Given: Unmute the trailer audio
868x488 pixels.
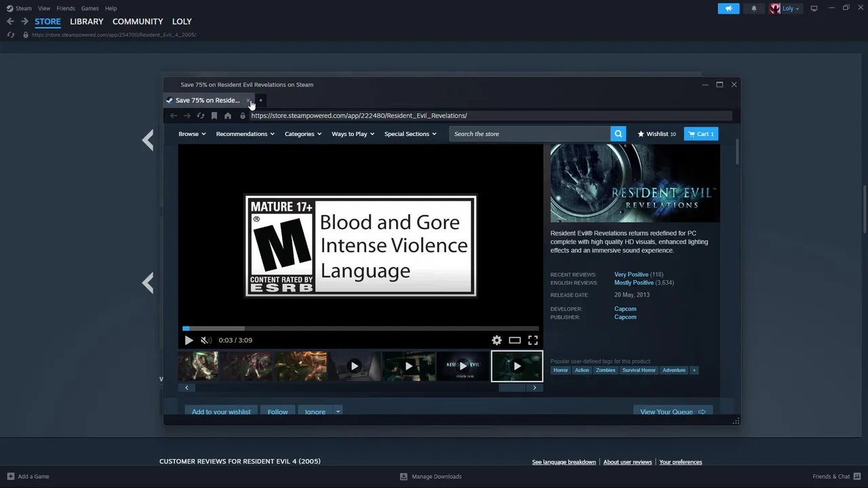Looking at the screenshot, I should (206, 340).
